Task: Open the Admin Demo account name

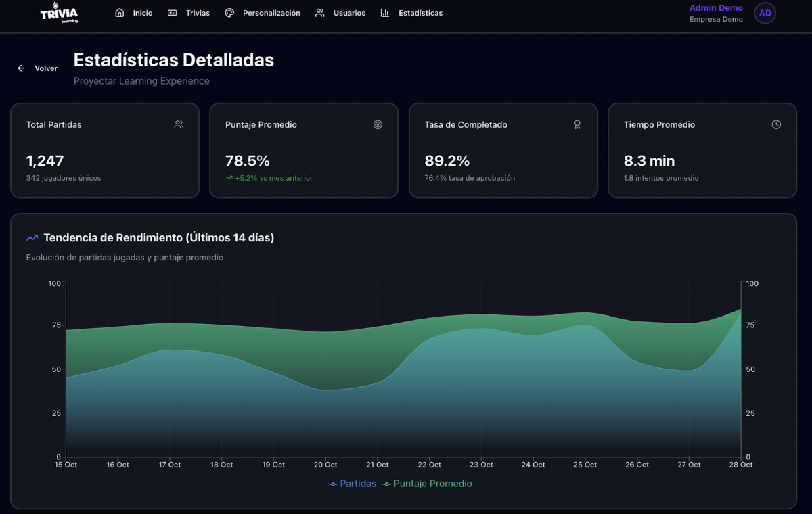Action: [716, 8]
